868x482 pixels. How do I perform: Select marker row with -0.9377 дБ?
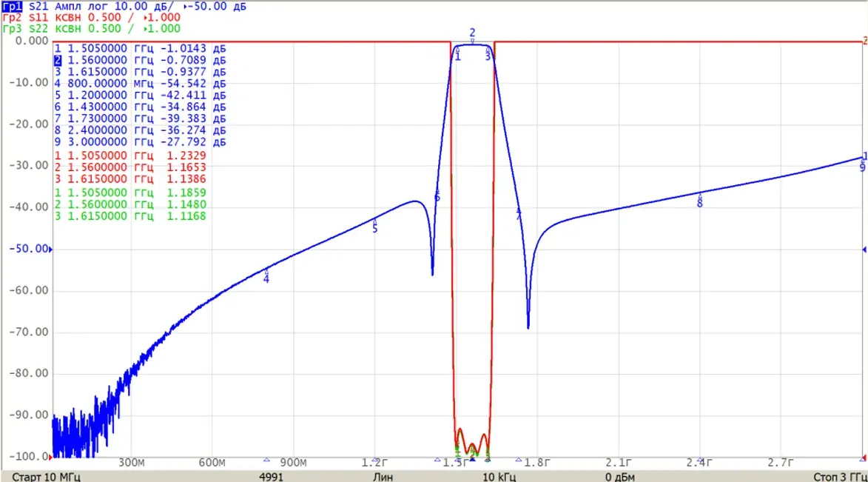pyautogui.click(x=140, y=72)
